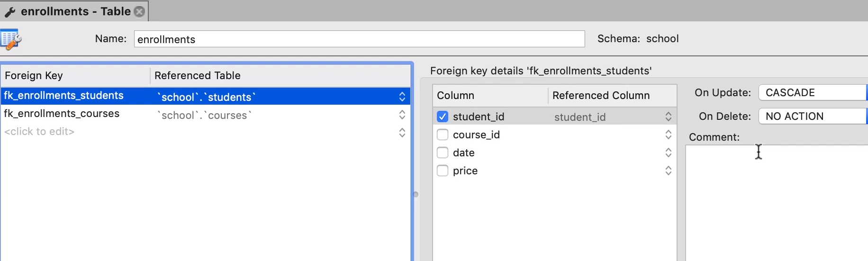Open the On Update CASCADE dropdown
Image resolution: width=868 pixels, height=261 pixels.
click(812, 93)
